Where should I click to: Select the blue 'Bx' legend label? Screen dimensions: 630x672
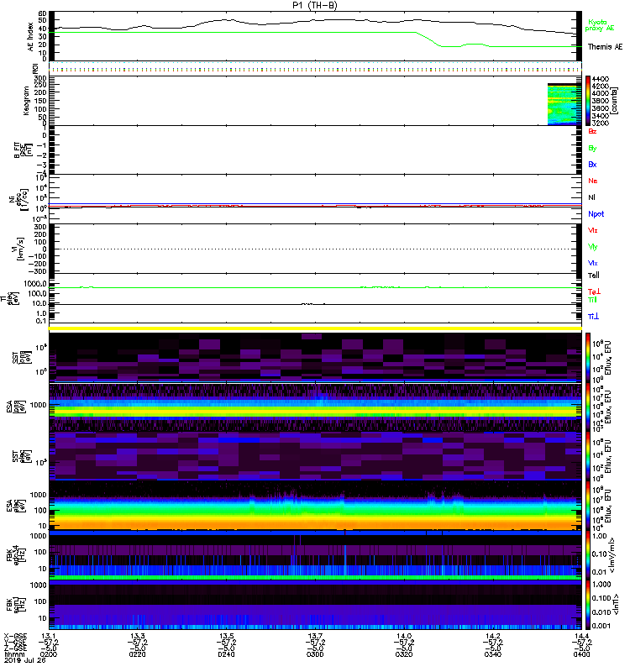click(x=592, y=165)
